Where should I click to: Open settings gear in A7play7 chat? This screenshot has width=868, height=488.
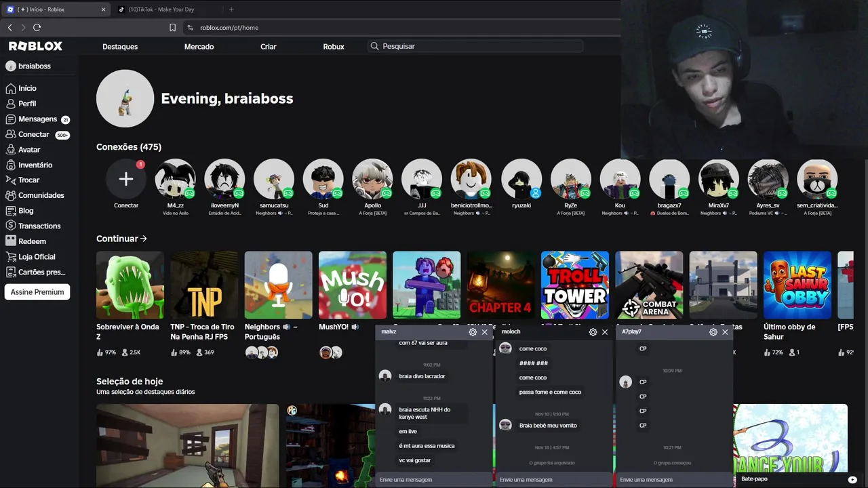pyautogui.click(x=713, y=332)
